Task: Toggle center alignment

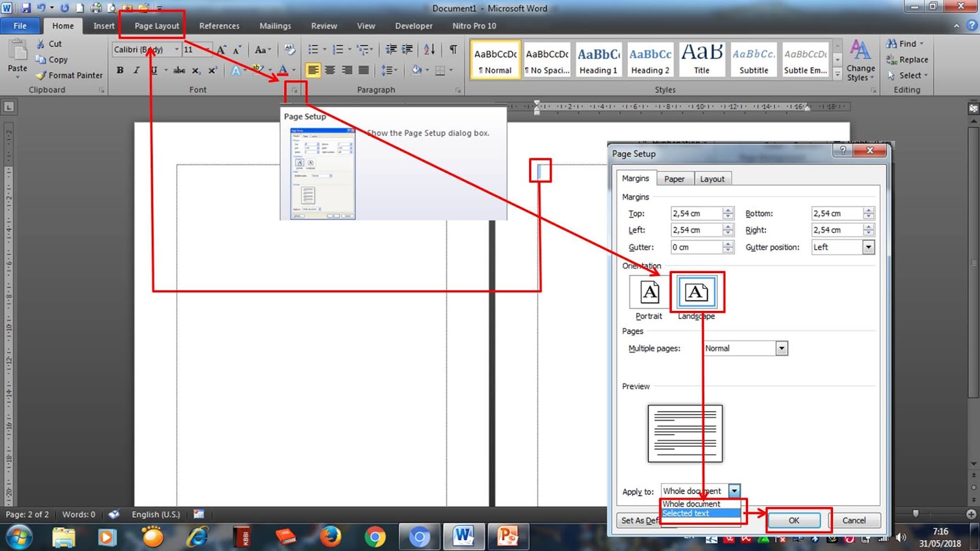Action: pyautogui.click(x=330, y=70)
